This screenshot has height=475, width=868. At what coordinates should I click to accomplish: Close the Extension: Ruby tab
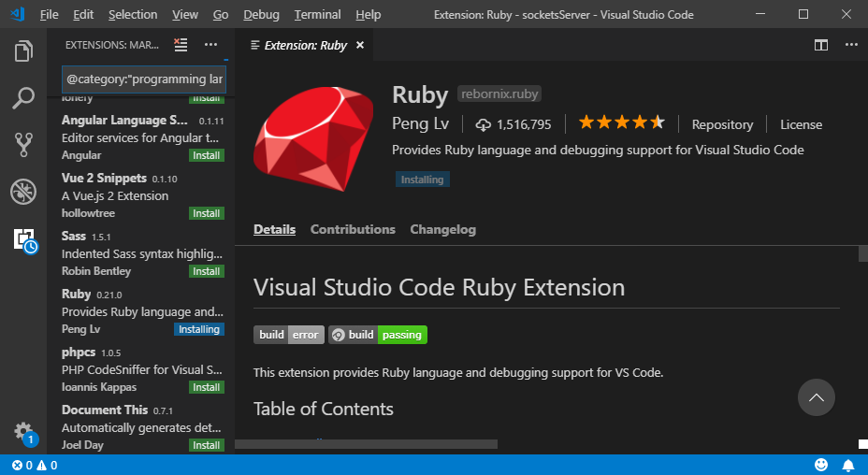[x=360, y=45]
